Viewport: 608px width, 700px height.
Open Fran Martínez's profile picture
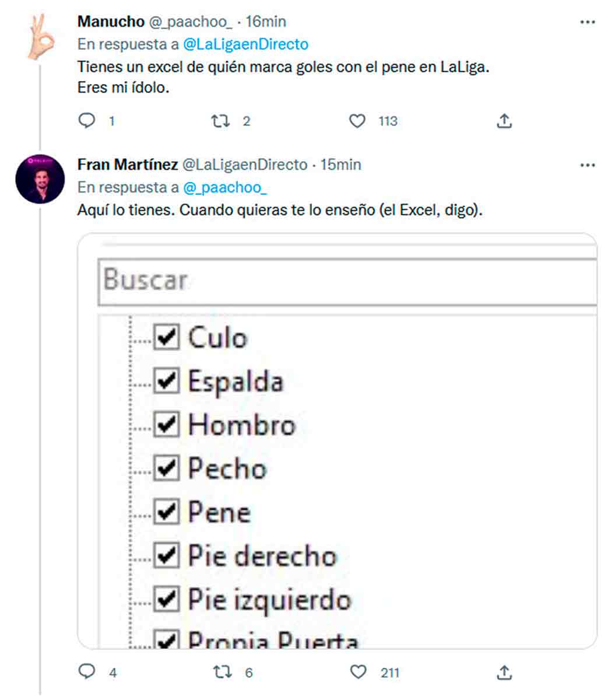[x=40, y=179]
